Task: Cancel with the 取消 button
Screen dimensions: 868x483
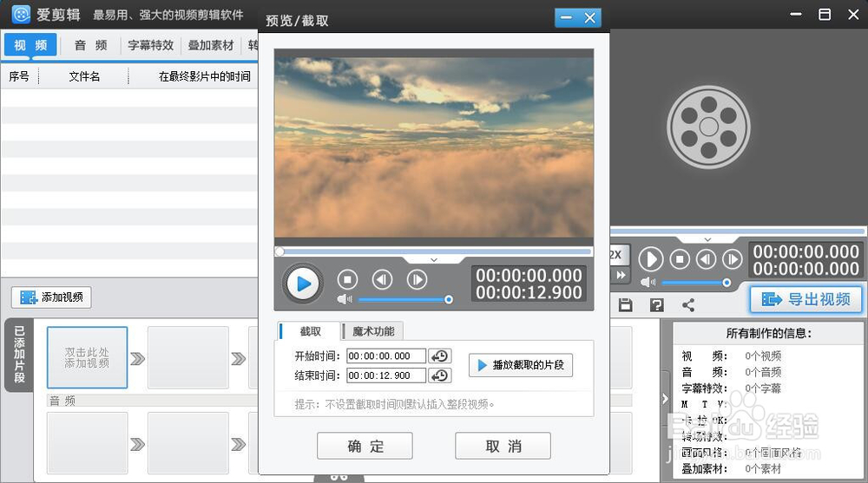Action: tap(503, 446)
